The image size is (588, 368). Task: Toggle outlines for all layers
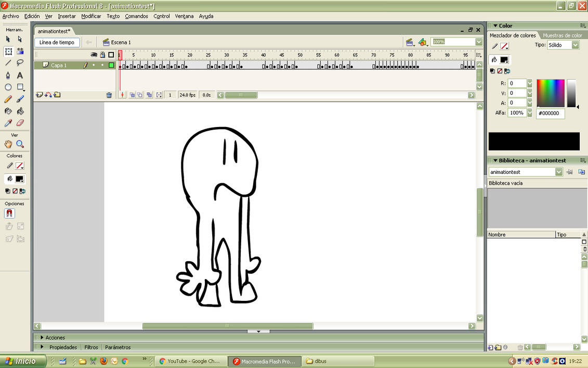click(111, 55)
